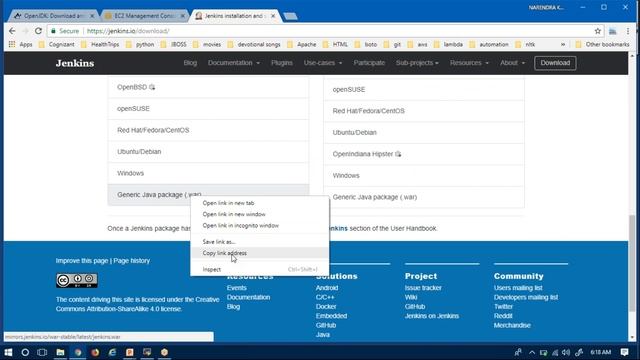The image size is (640, 360).
Task: Expand the Use-cases dropdown menu
Action: 323,63
